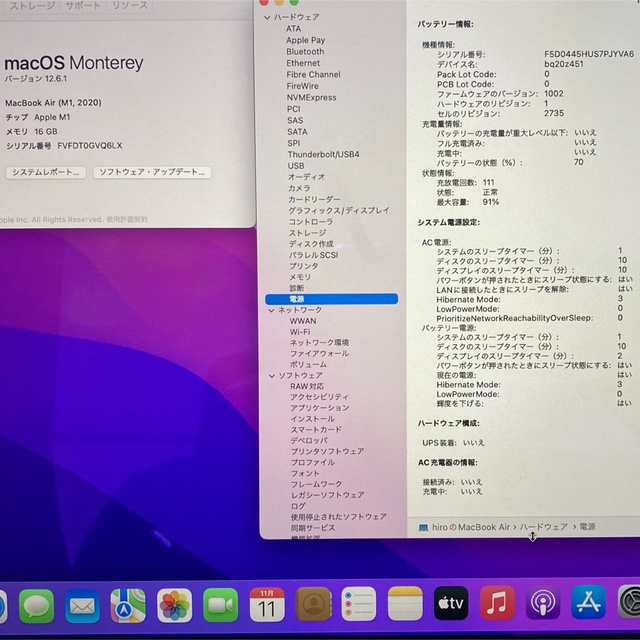Open the Contacts app in the Dock
The image size is (640, 640).
[x=313, y=604]
